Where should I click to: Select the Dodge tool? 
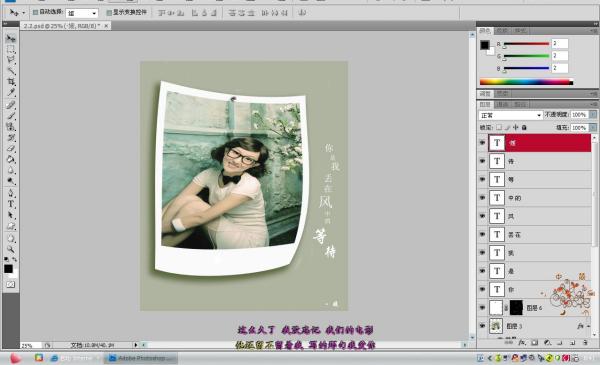(x=10, y=181)
